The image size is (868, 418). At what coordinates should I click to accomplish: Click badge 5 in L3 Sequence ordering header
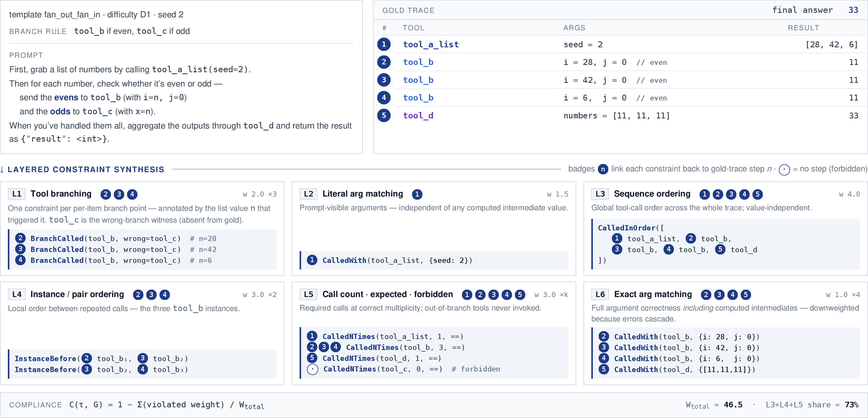click(x=758, y=194)
